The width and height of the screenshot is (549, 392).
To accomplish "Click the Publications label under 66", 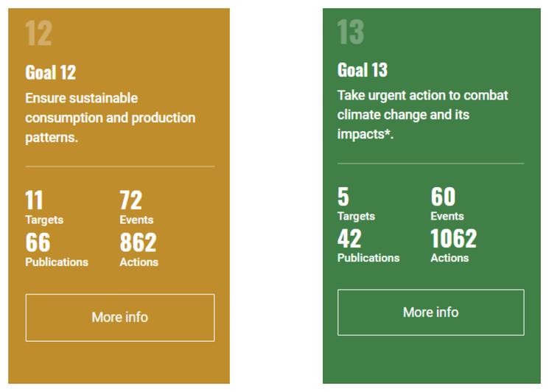I will click(57, 262).
